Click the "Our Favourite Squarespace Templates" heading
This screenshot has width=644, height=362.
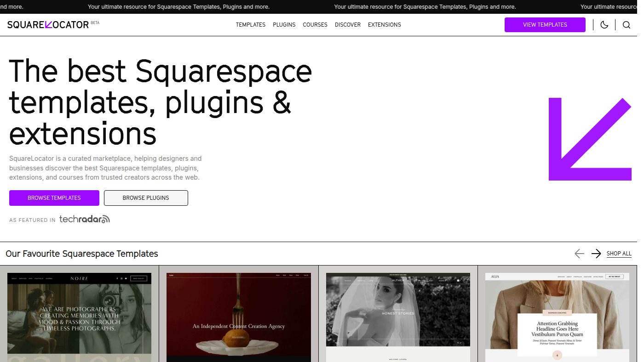tap(82, 254)
